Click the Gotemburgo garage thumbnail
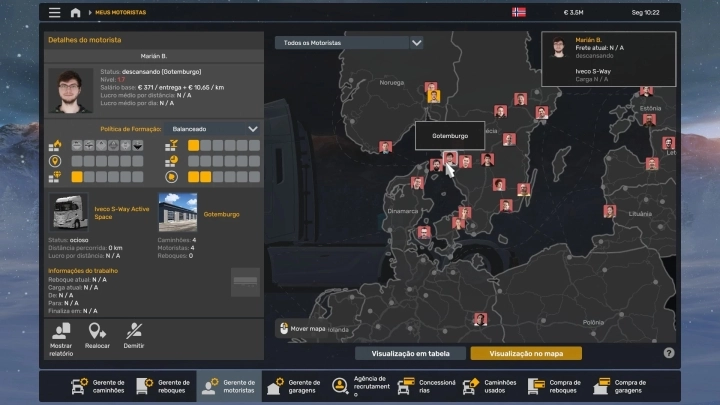Screen dimensions: 720x405 pyautogui.click(x=178, y=212)
